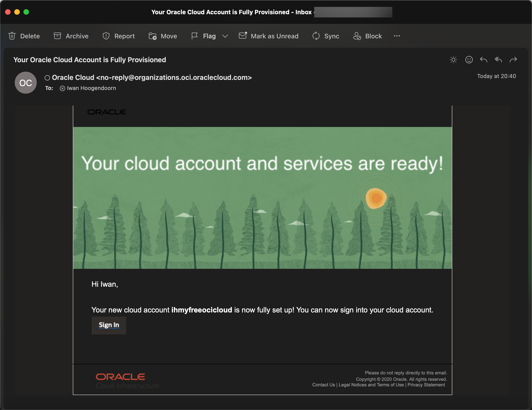Click the Delete trash icon
This screenshot has width=532, height=410.
(x=12, y=36)
